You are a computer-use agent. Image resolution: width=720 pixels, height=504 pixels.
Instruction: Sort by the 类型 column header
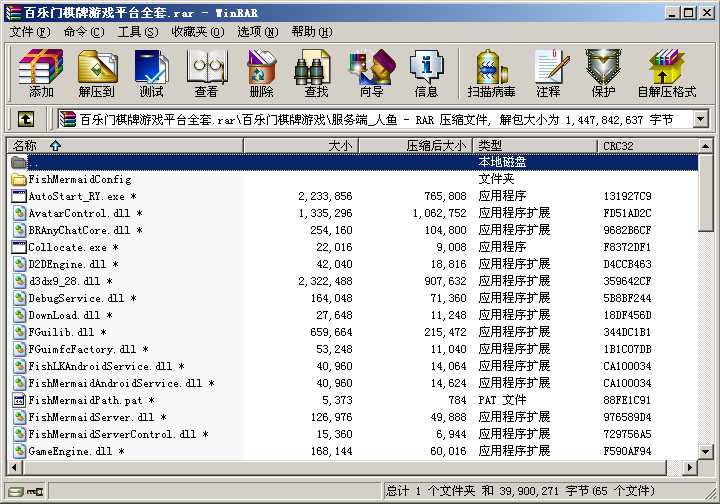535,146
